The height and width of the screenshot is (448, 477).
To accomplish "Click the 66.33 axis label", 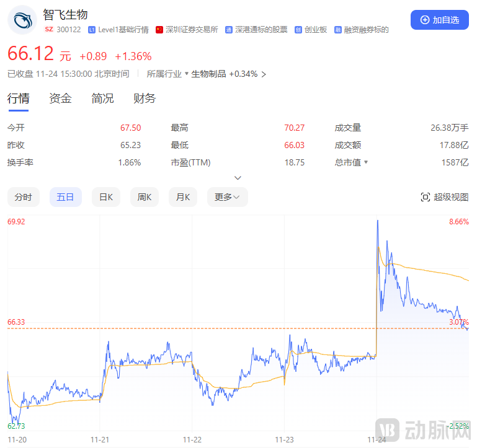I will 16,322.
